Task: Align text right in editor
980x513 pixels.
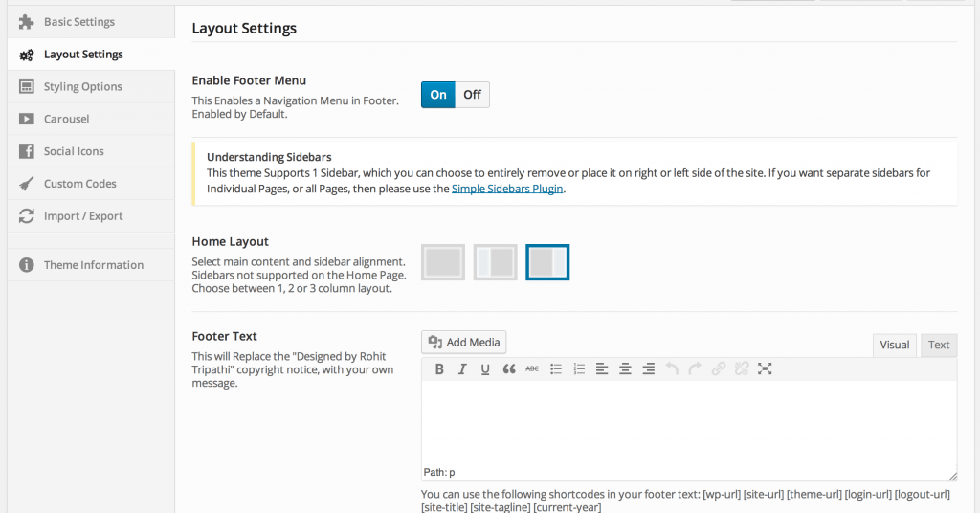Action: click(x=649, y=369)
